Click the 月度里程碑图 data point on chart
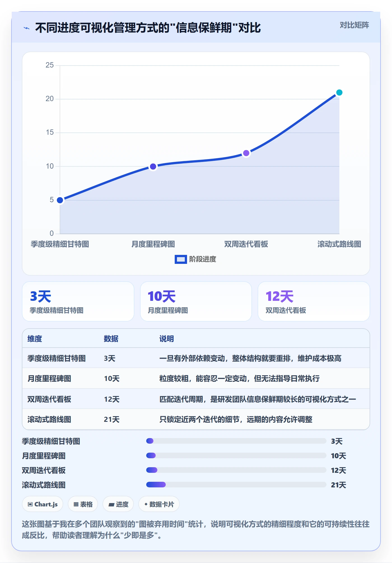This screenshot has width=392, height=563. click(153, 167)
